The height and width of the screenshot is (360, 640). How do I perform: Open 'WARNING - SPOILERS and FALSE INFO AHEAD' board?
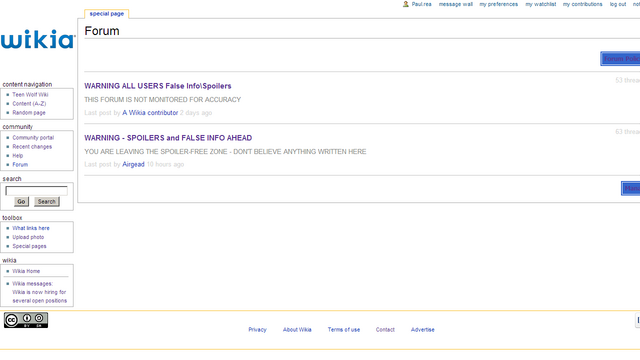click(168, 138)
